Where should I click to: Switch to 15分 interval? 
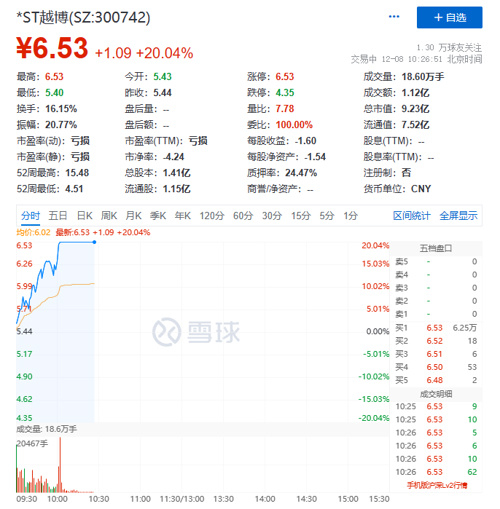coord(301,216)
